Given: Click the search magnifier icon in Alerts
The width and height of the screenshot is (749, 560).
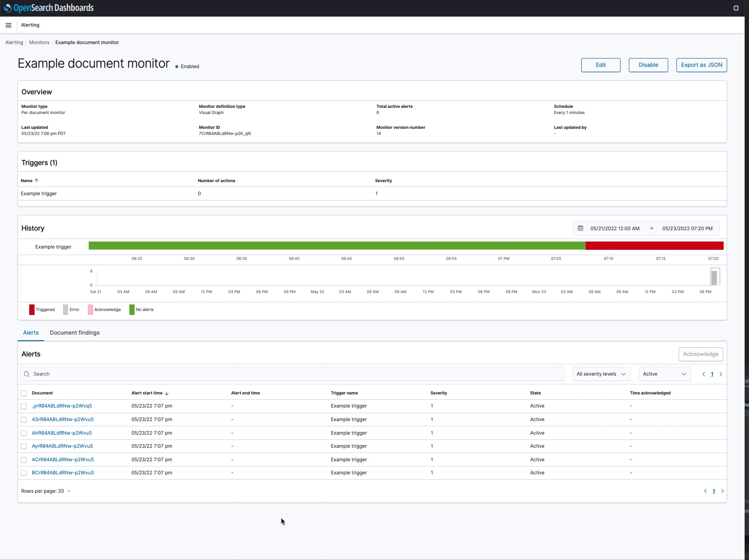Looking at the screenshot, I should coord(27,374).
